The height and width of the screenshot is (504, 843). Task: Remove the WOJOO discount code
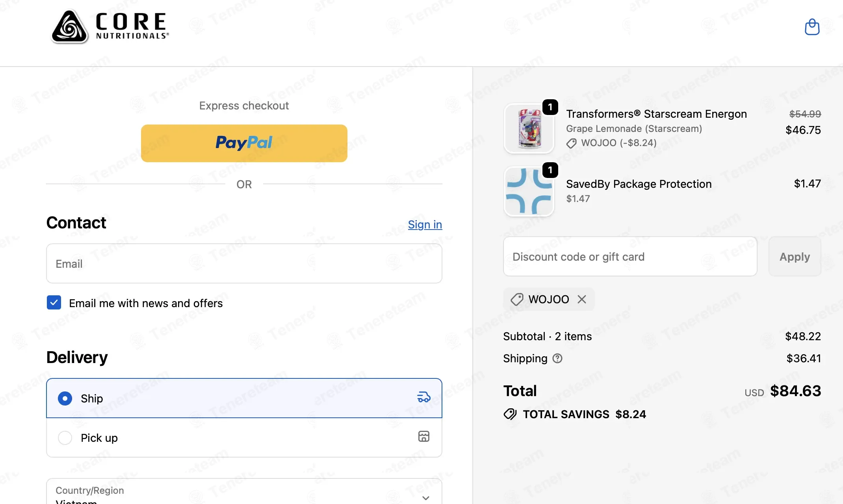click(582, 299)
